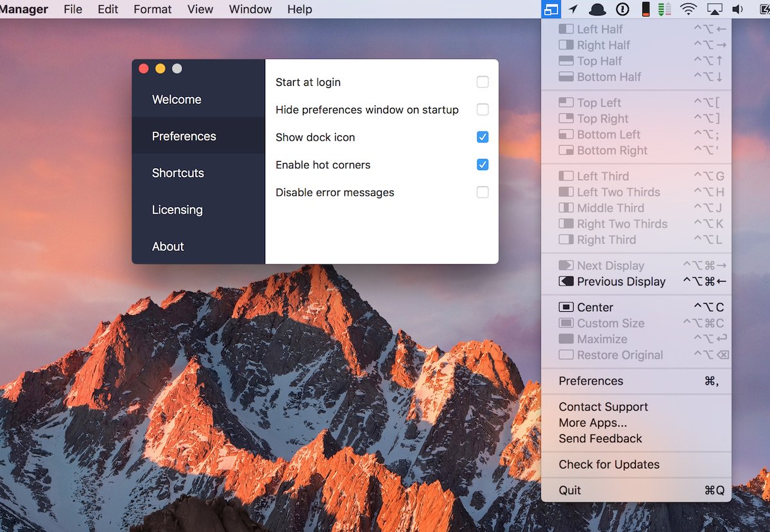Click the Window Manager menu bar icon

click(551, 9)
